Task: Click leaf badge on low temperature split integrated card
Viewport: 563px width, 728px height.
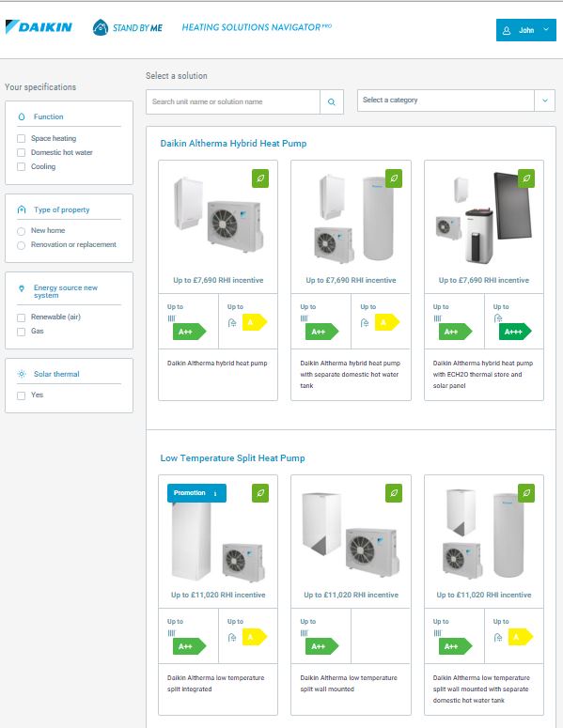Action: (x=260, y=493)
